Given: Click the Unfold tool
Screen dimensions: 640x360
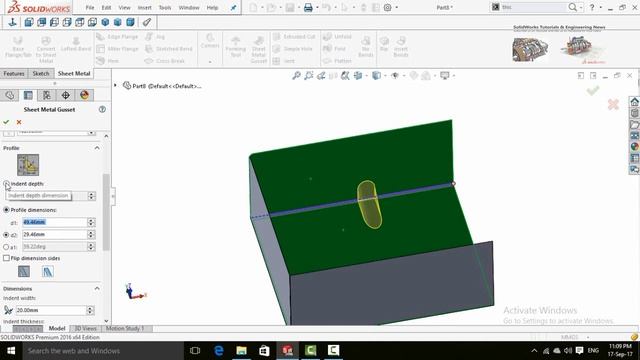Looking at the screenshot, I should [x=338, y=37].
